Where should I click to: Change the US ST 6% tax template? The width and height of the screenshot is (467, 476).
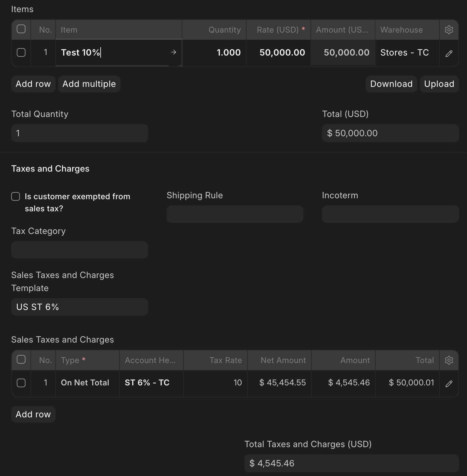click(79, 307)
